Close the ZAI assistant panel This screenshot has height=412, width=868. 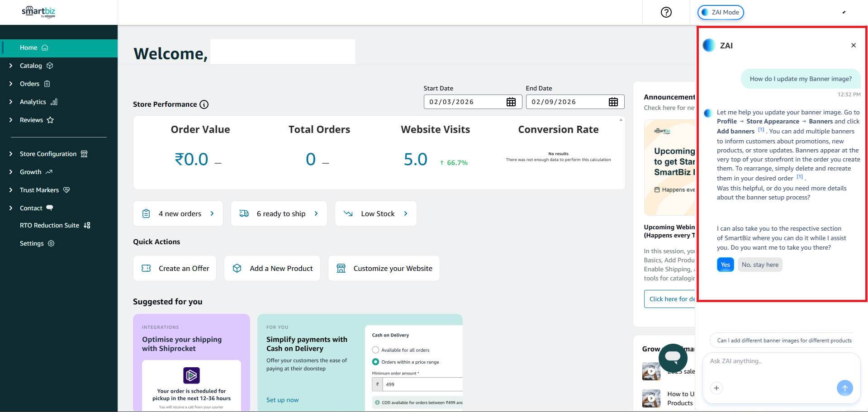(853, 45)
